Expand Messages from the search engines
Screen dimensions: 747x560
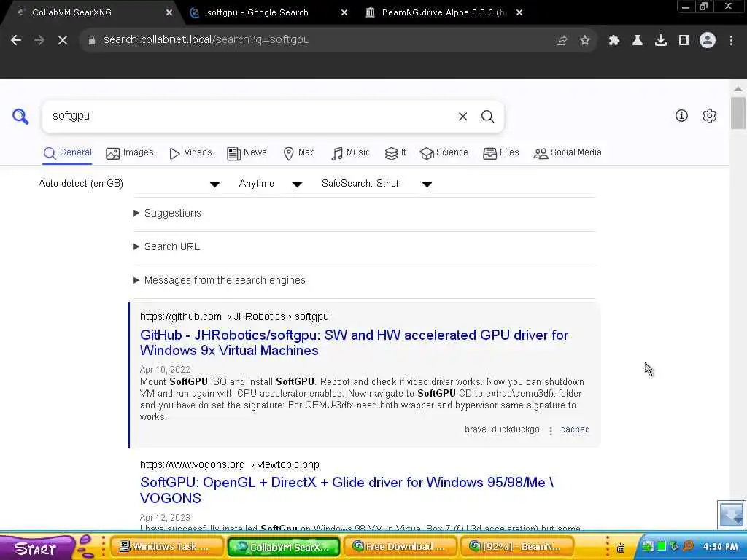[x=220, y=281]
